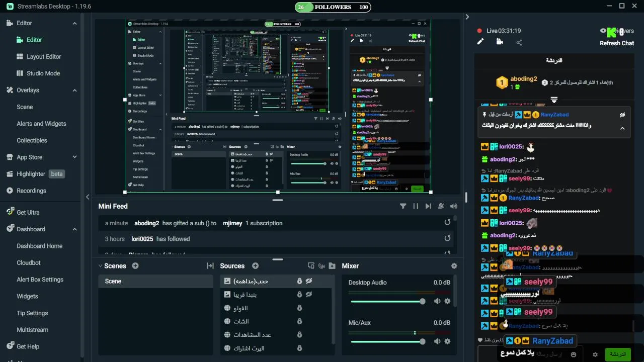Image resolution: width=644 pixels, height=362 pixels.
Task: Filter the Mini Feed events
Action: pos(403,206)
